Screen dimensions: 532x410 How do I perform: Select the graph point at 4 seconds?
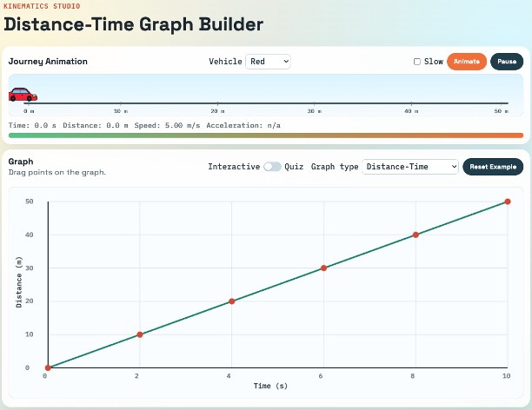(232, 301)
